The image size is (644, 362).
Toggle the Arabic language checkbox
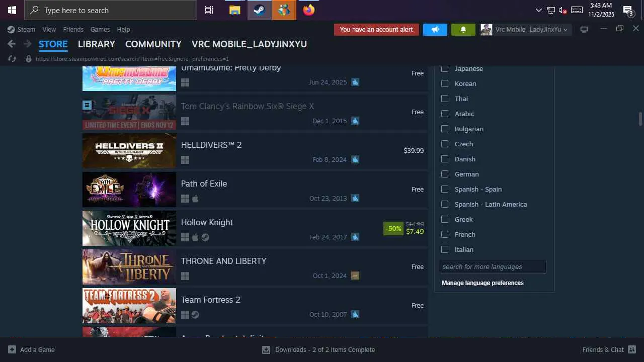tap(445, 114)
